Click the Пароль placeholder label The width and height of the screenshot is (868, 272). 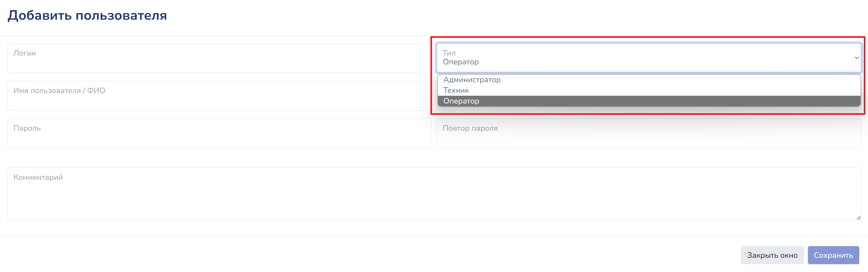[x=27, y=128]
